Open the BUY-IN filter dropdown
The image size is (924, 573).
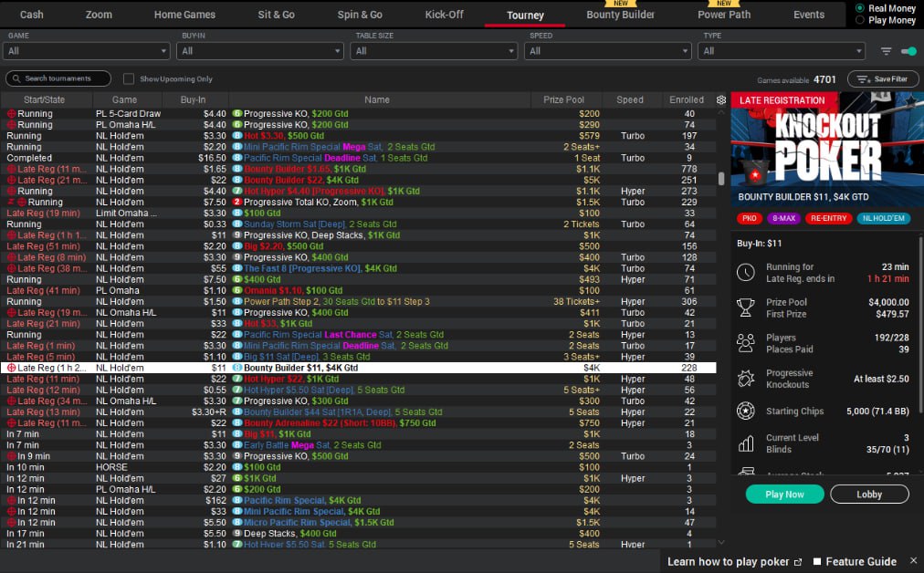click(260, 51)
